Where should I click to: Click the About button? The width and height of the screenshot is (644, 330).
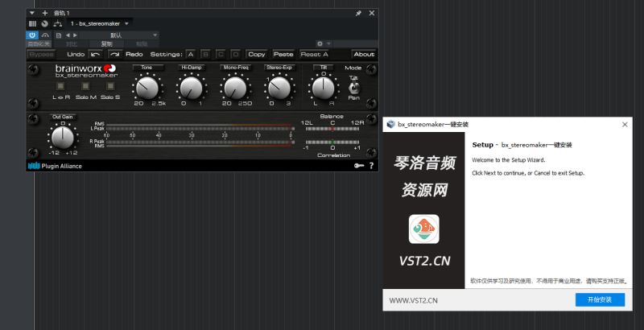pyautogui.click(x=364, y=54)
